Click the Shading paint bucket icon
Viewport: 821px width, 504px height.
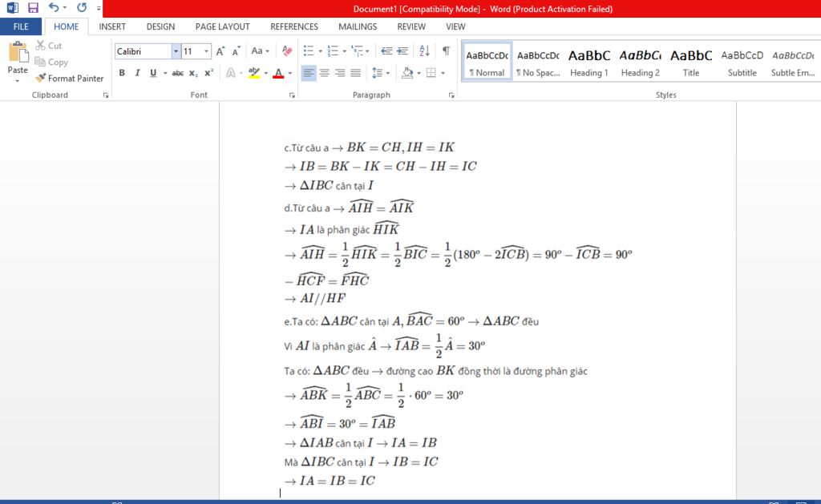coord(407,73)
